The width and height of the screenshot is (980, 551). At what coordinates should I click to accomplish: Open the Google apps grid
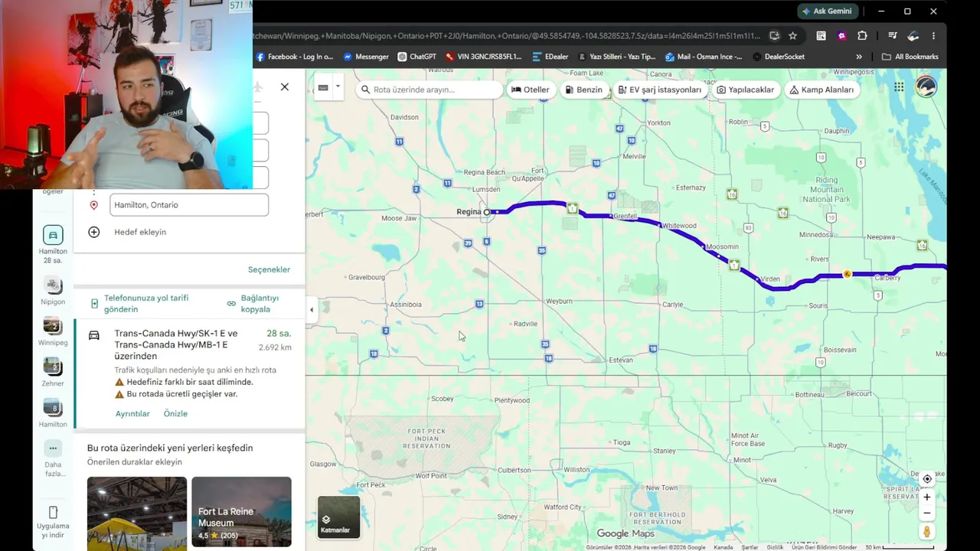(x=899, y=87)
